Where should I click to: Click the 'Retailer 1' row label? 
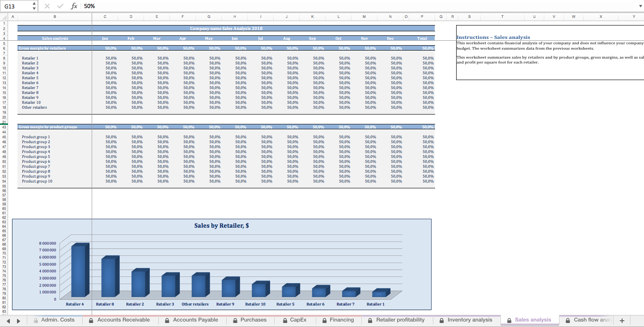(x=30, y=58)
